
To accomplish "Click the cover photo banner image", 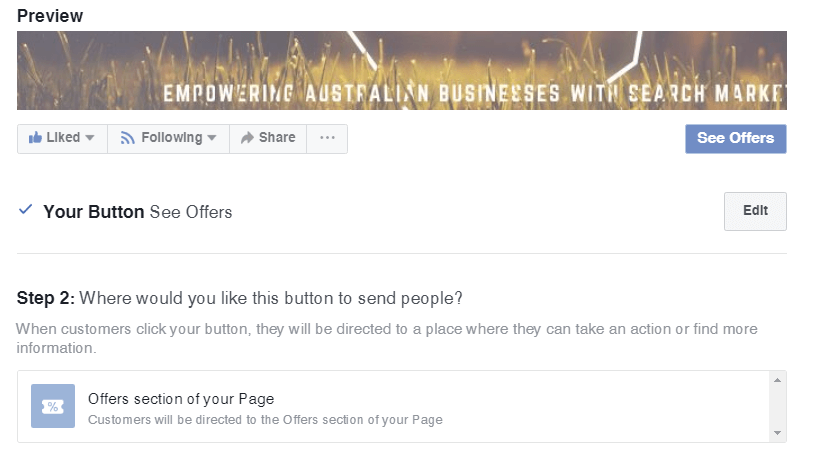I will point(402,70).
